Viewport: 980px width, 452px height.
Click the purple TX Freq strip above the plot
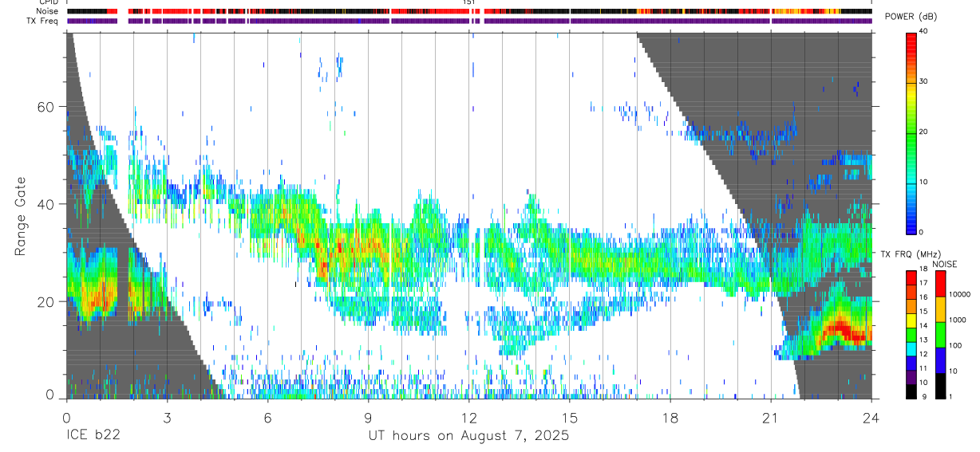click(469, 21)
